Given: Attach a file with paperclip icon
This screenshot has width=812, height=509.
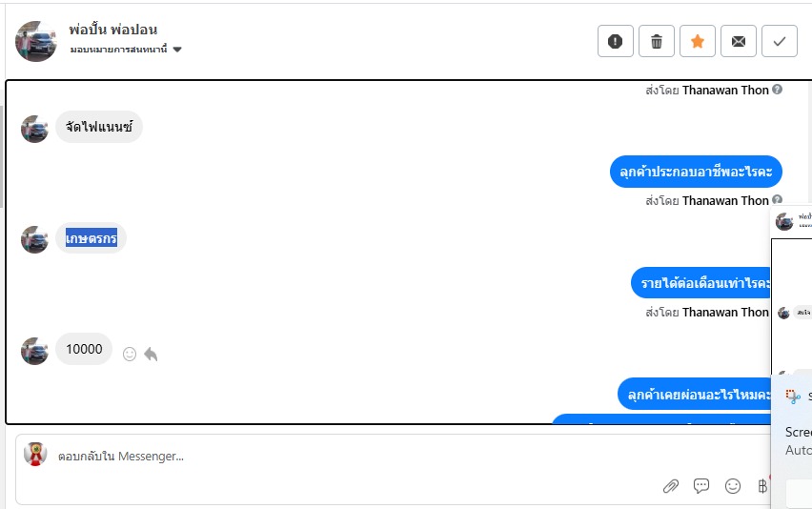Looking at the screenshot, I should point(671,486).
